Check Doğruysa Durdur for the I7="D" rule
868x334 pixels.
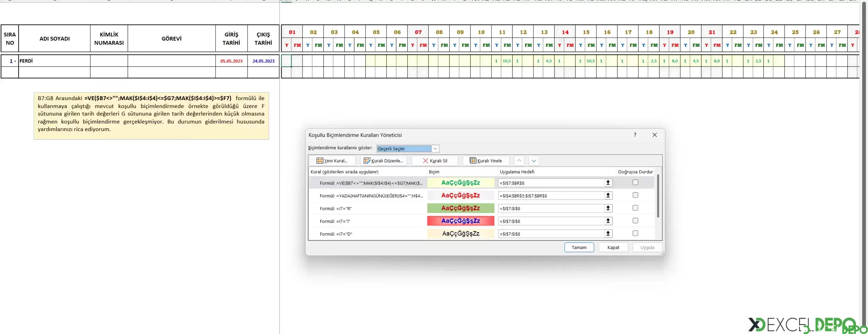pos(635,233)
